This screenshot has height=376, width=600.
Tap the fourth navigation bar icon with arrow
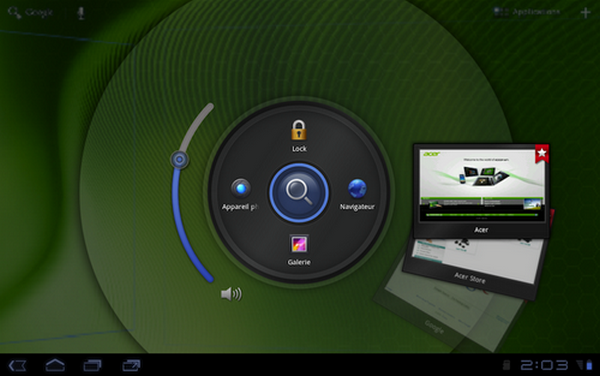131,365
